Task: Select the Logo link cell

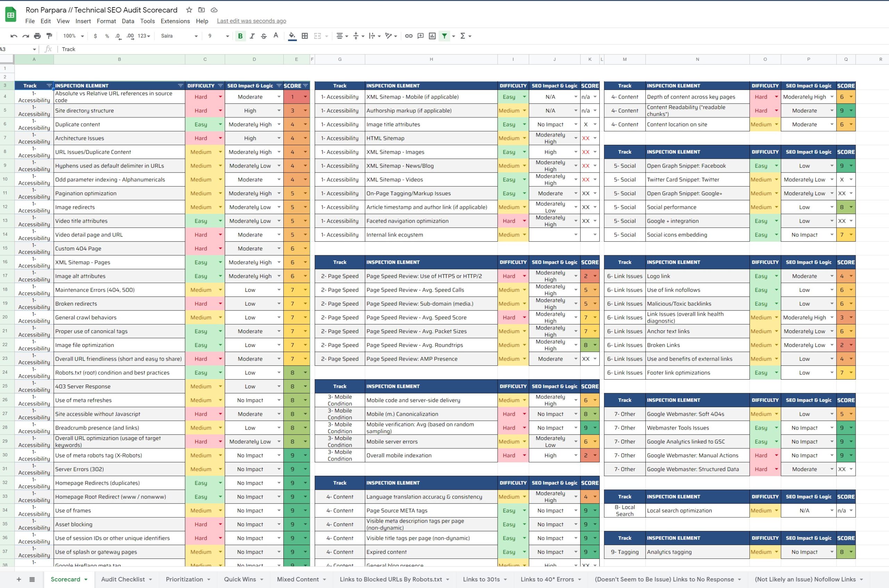Action: pyautogui.click(x=697, y=276)
